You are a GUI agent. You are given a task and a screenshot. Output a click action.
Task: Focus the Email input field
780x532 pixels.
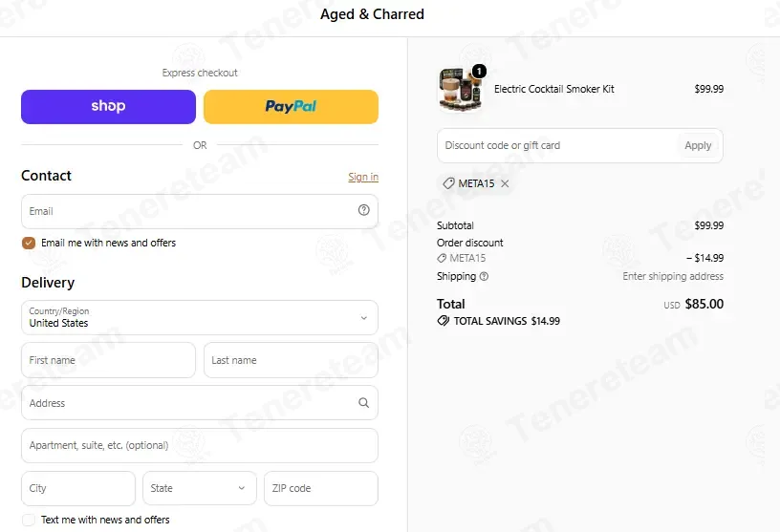[200, 211]
